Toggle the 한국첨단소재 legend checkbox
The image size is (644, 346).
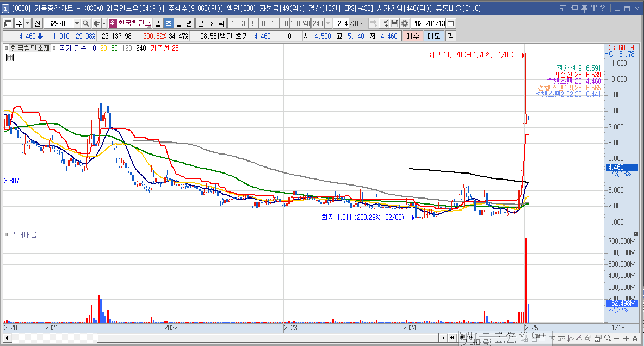[x=7, y=48]
